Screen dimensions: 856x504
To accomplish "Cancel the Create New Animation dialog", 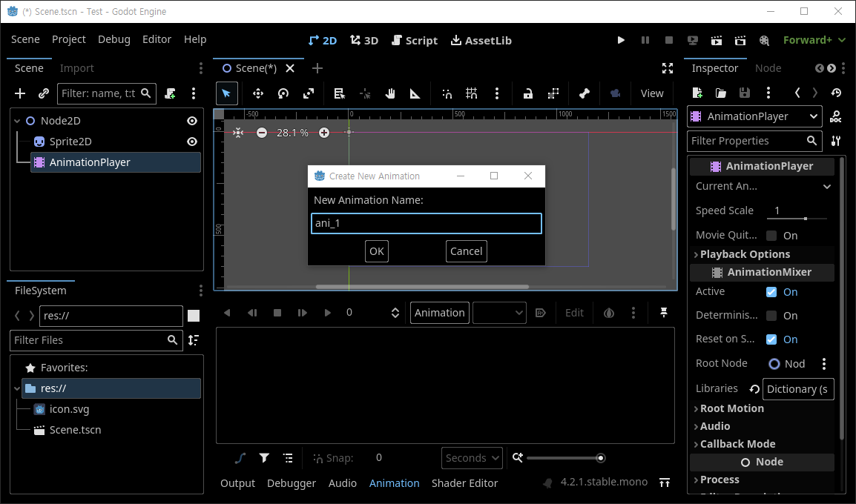I will point(467,251).
